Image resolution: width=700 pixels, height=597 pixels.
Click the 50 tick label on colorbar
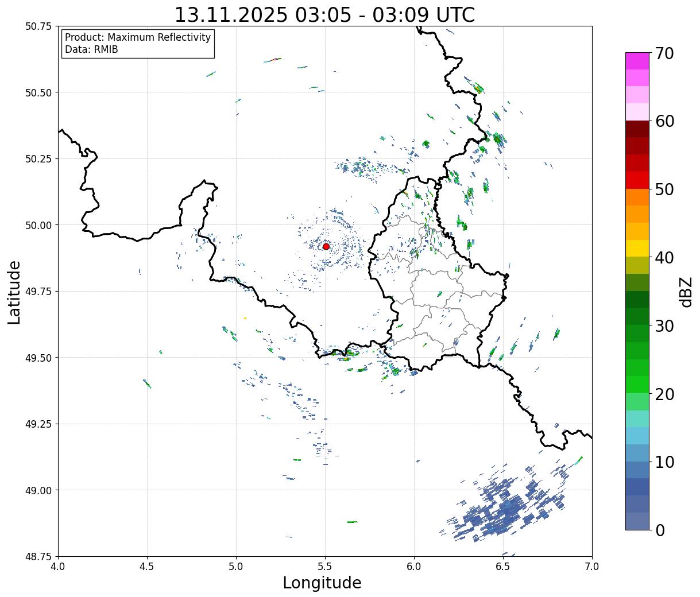(x=664, y=189)
